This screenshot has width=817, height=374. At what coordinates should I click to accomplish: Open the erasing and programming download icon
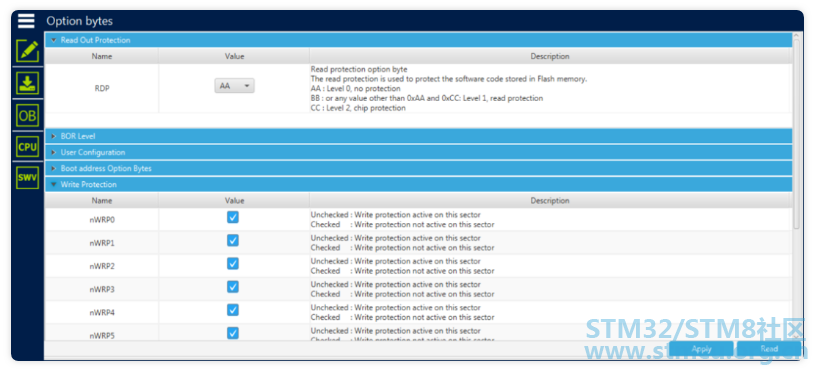point(27,83)
